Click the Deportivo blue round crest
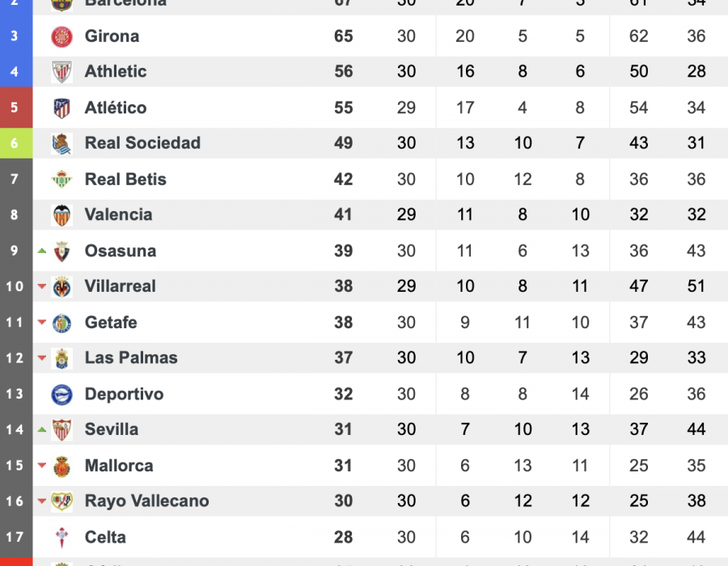This screenshot has height=566, width=728. tap(61, 395)
